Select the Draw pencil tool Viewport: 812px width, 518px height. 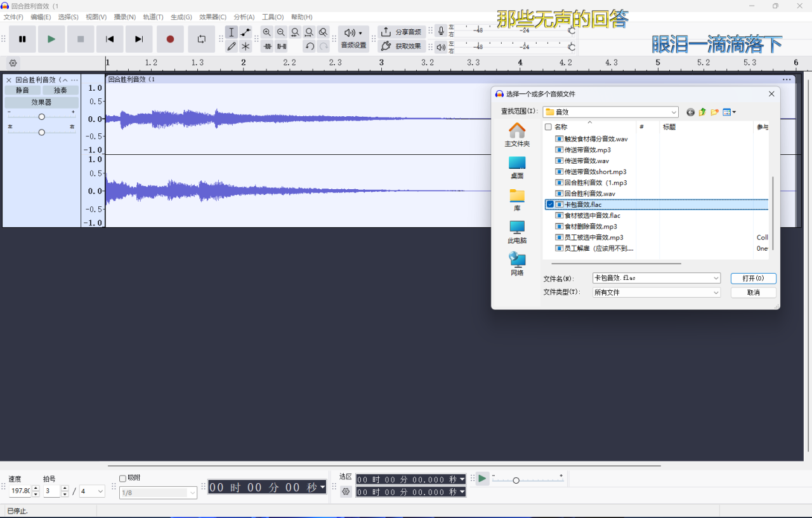coord(232,46)
